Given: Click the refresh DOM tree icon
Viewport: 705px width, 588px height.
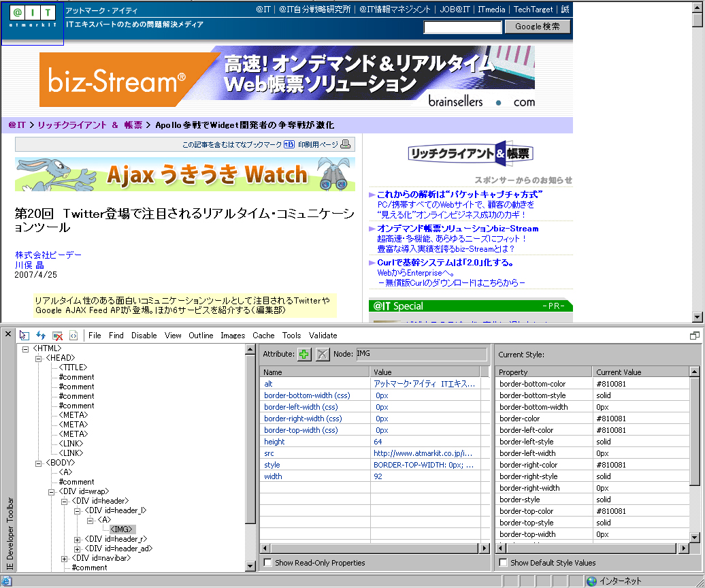Looking at the screenshot, I should (x=41, y=336).
